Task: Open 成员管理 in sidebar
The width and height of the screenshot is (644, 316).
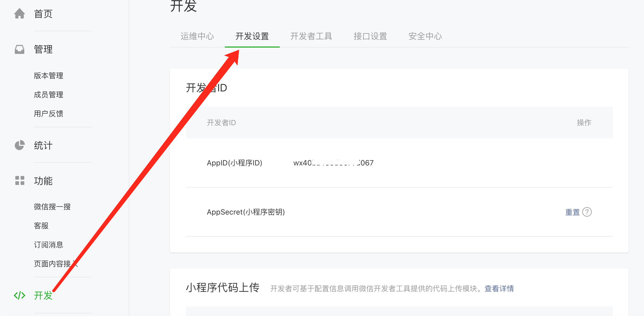Action: tap(49, 95)
